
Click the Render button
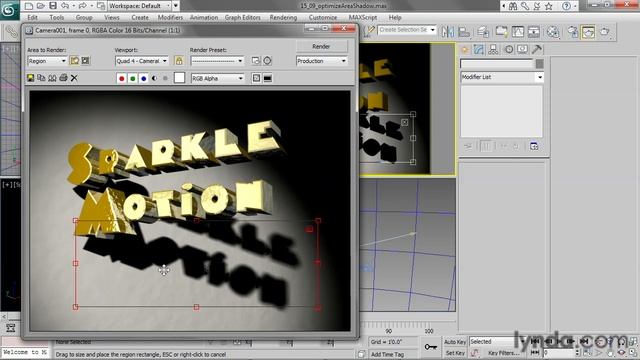[322, 46]
